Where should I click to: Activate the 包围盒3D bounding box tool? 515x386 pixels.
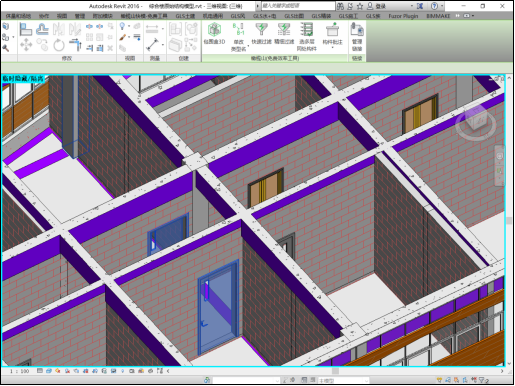(x=214, y=34)
